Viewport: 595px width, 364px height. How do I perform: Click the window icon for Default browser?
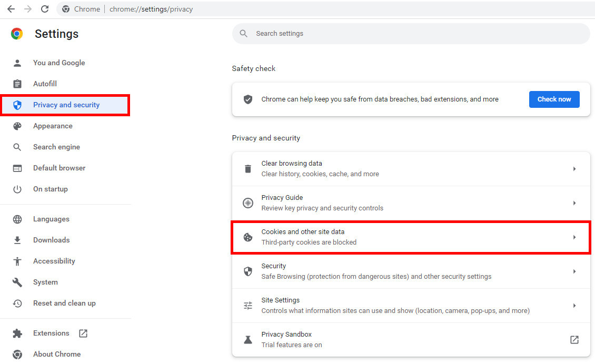pos(17,168)
